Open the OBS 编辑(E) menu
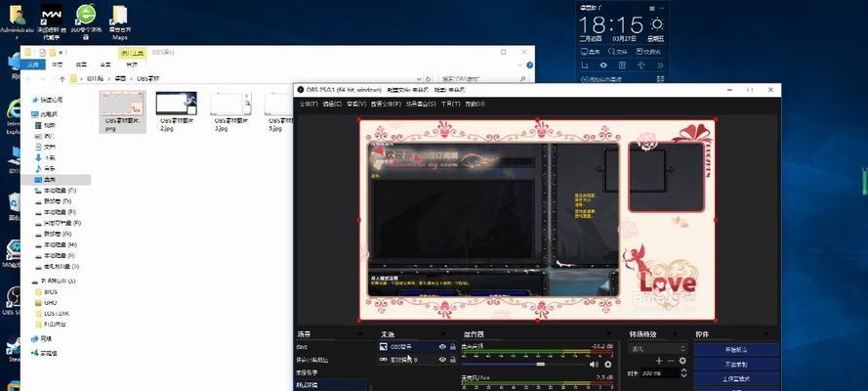 click(x=332, y=104)
